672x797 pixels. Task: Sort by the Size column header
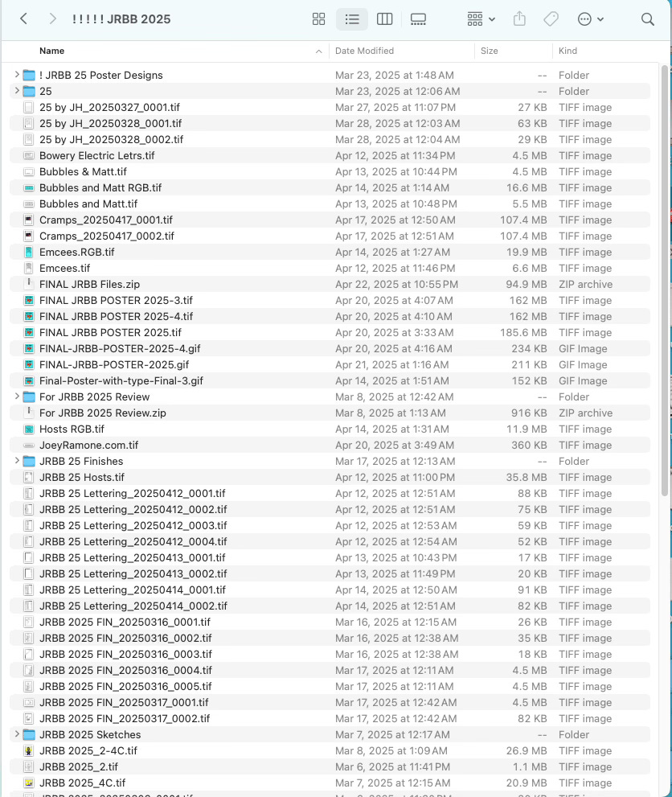(490, 51)
